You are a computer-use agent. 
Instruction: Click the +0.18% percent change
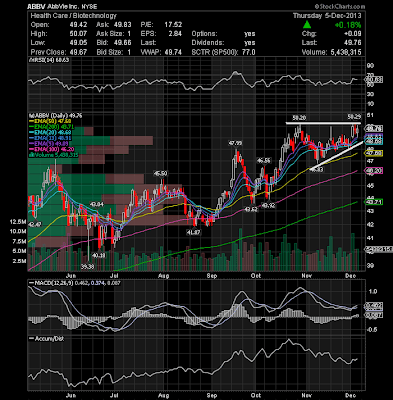coord(348,25)
